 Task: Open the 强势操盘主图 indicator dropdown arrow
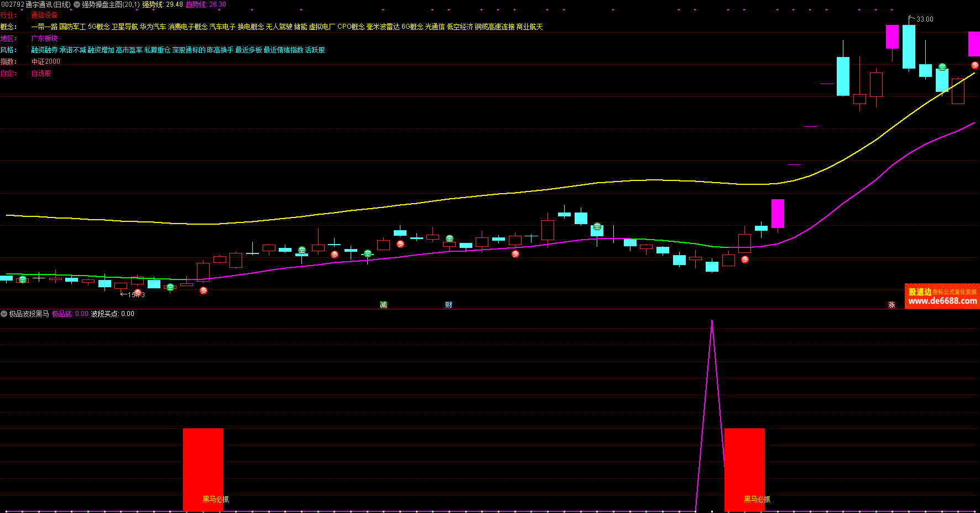tap(77, 4)
